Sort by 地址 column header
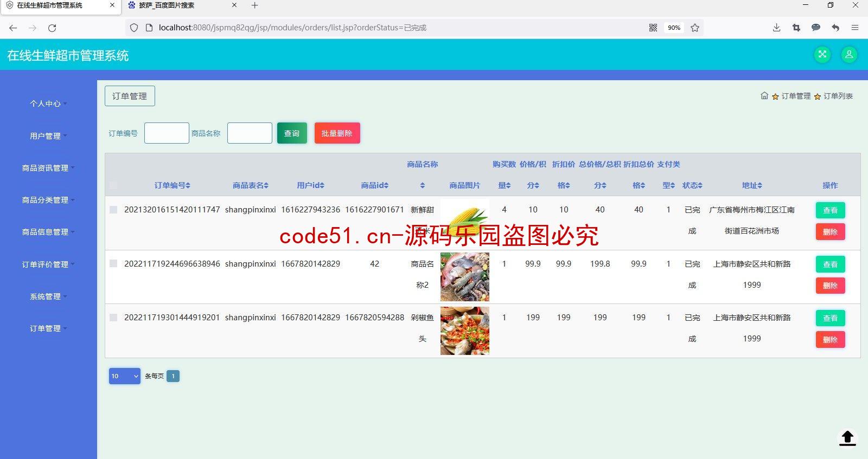 click(x=752, y=185)
